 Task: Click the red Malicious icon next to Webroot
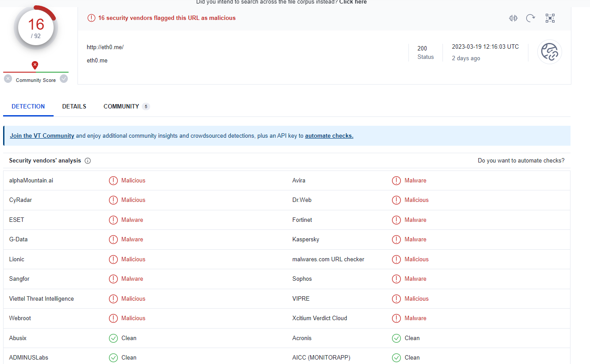coord(114,318)
